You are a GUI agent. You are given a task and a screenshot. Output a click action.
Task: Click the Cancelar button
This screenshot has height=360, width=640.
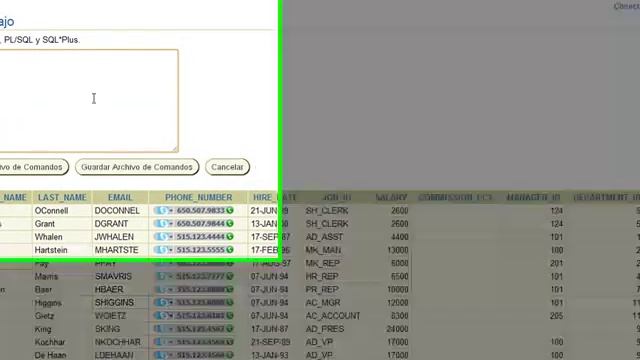point(227,167)
